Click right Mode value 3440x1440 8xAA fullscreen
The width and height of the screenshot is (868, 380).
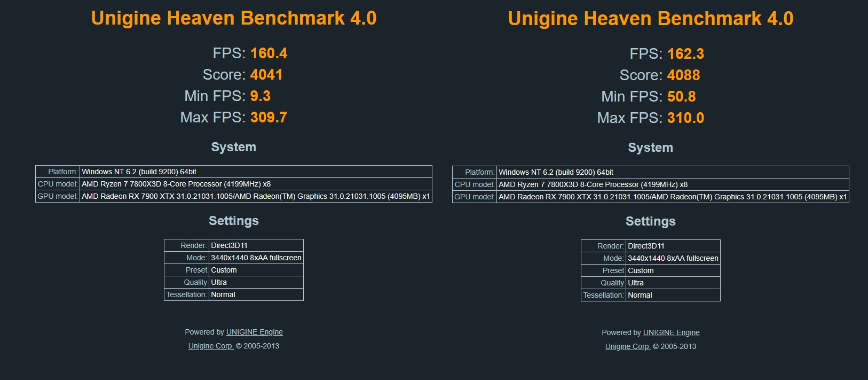click(673, 258)
